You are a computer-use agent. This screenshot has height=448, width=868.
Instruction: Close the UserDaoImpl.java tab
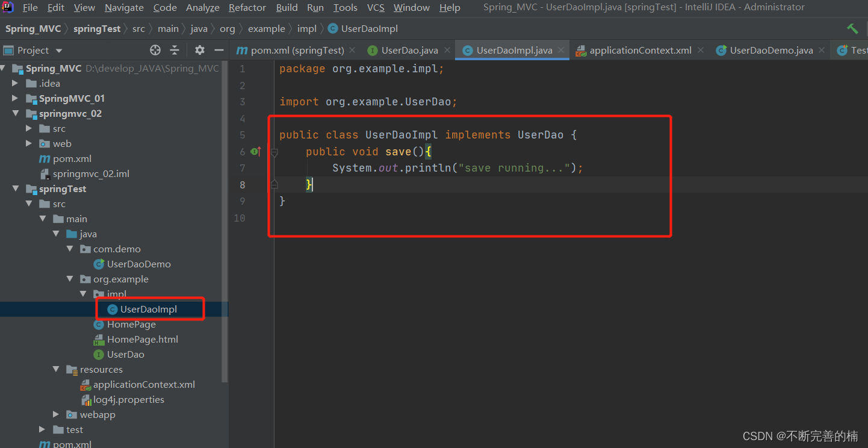pyautogui.click(x=560, y=50)
